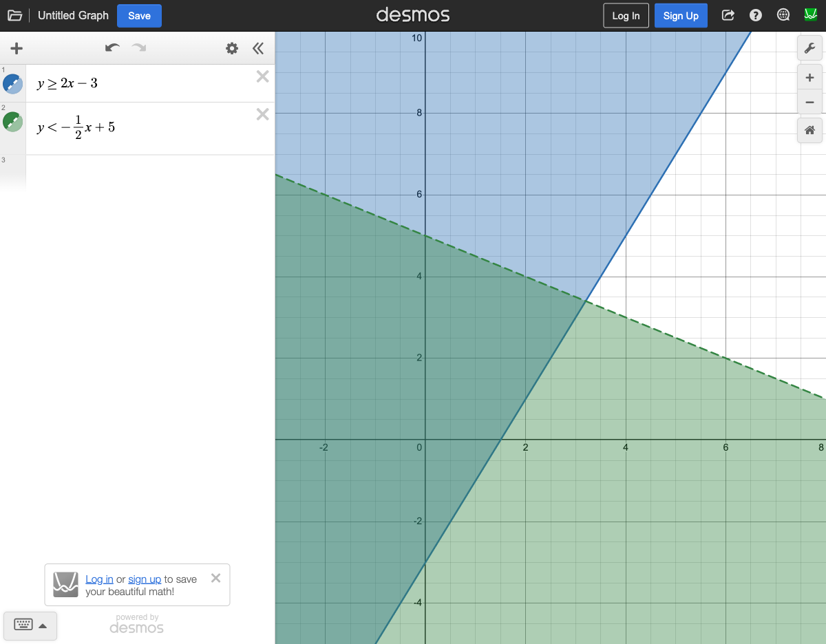Click the Log in link in popup
Screen dimensions: 826x644
[x=99, y=579]
